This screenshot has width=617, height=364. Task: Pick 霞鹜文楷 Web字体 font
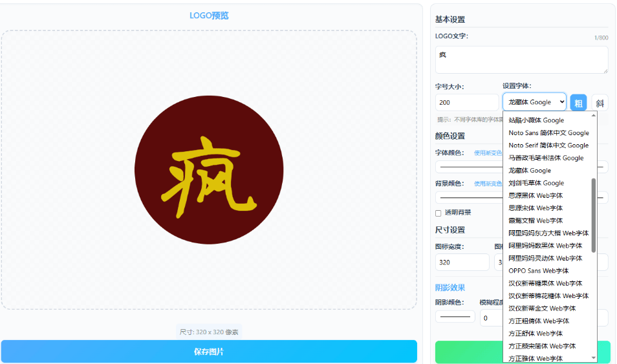536,220
